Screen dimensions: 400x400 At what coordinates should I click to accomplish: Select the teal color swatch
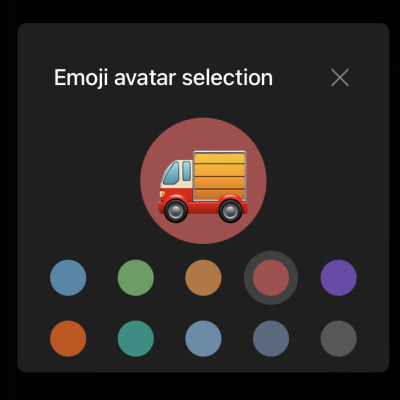(136, 339)
